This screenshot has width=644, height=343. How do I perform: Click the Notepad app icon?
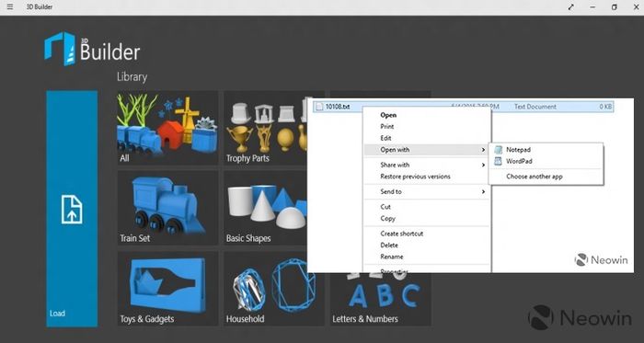[499, 150]
